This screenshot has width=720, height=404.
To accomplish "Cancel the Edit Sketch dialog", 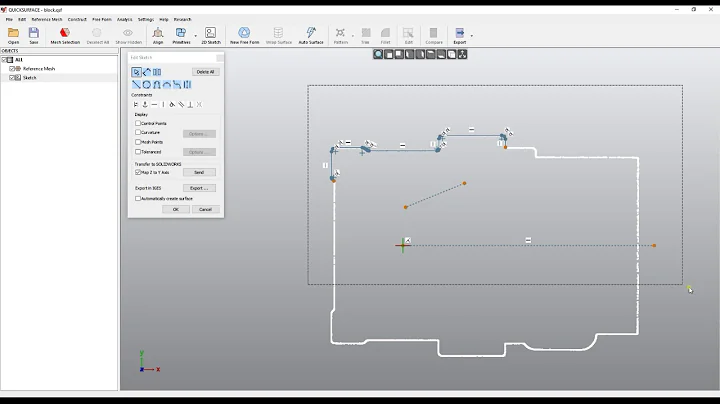I will pos(205,209).
